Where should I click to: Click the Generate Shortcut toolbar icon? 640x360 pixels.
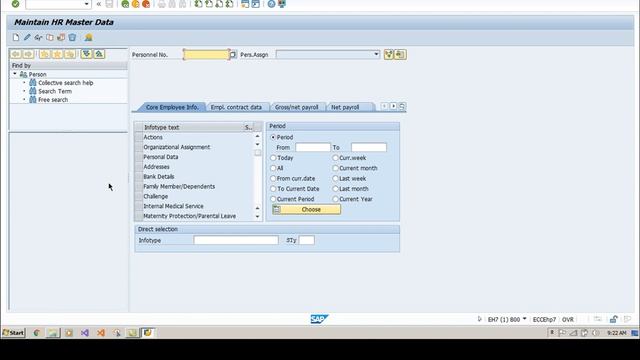(x=256, y=4)
